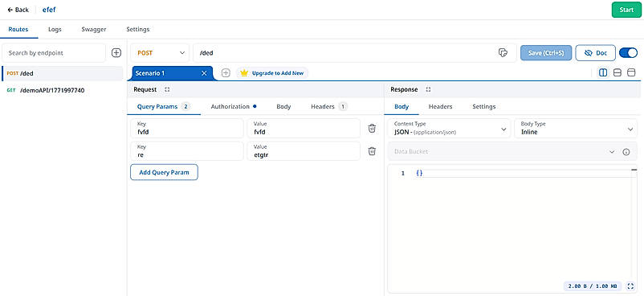Toggle the Doc visibility button

coord(596,53)
